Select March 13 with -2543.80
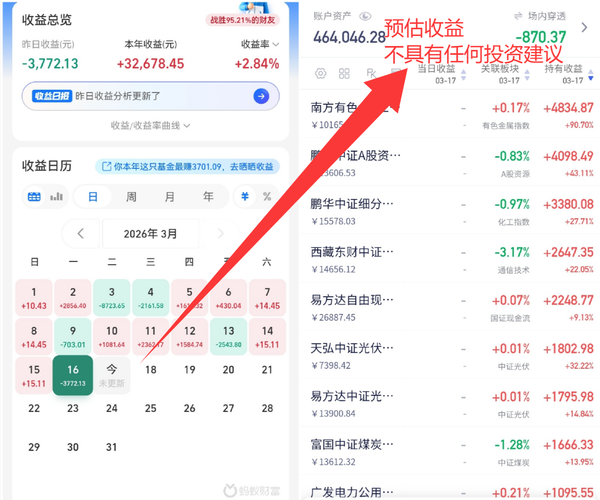Screen dimensions: 600x500 (228, 337)
